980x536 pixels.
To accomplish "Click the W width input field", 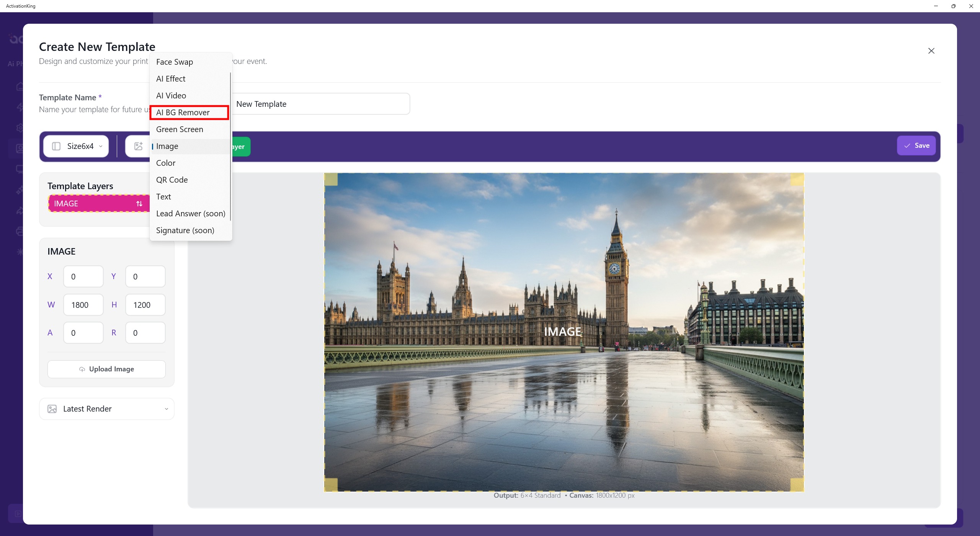I will [x=83, y=305].
